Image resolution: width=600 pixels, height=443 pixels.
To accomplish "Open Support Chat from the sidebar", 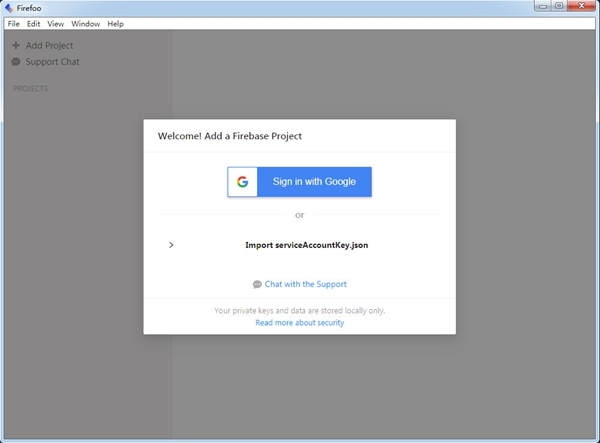I will [x=52, y=62].
